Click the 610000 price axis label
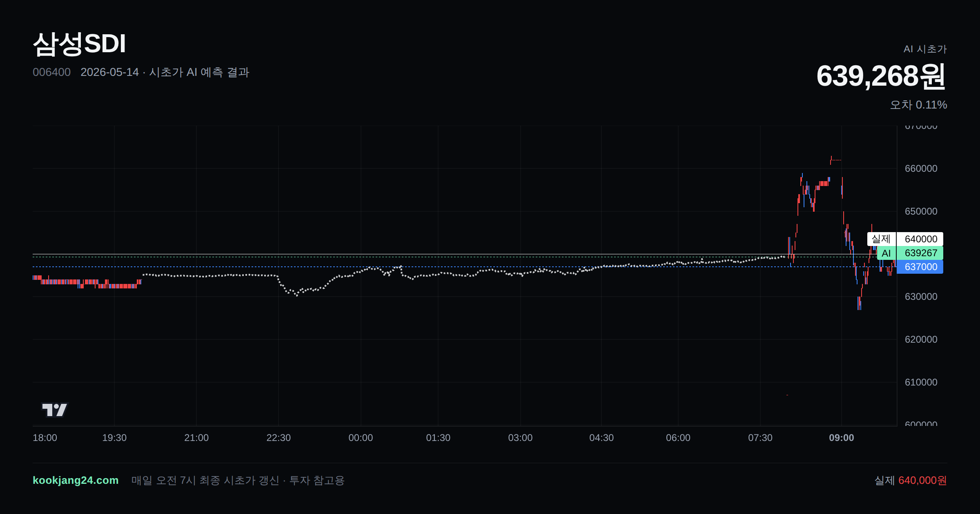This screenshot has height=514, width=980. coord(921,382)
